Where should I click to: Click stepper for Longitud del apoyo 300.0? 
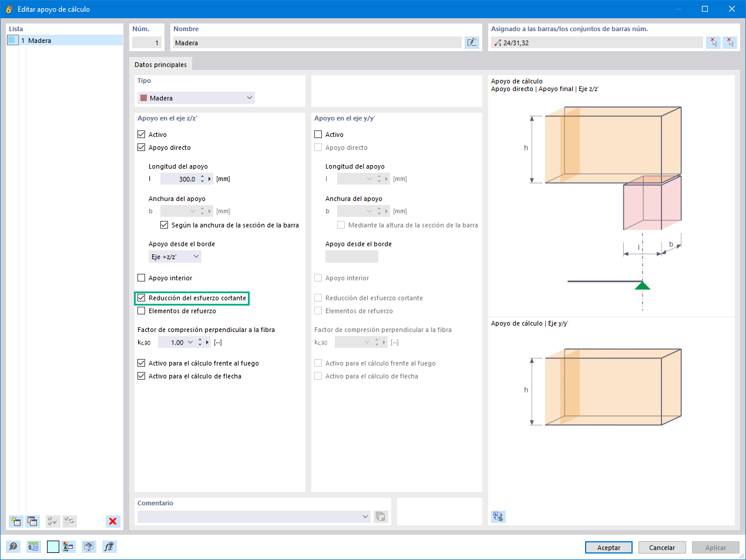[x=202, y=179]
